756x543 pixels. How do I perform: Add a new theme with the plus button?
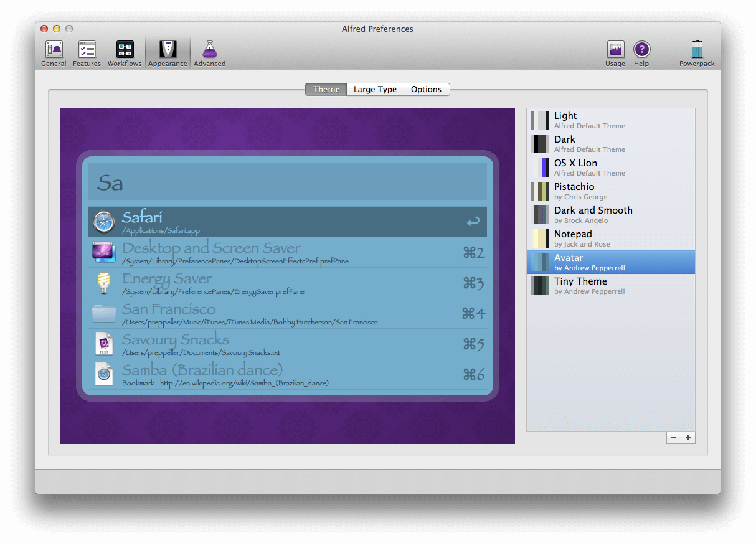click(687, 437)
